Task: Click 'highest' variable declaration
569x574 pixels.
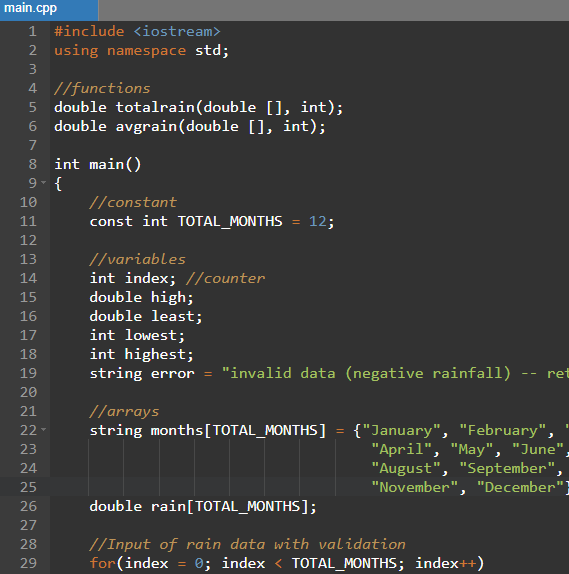Action: 155,354
